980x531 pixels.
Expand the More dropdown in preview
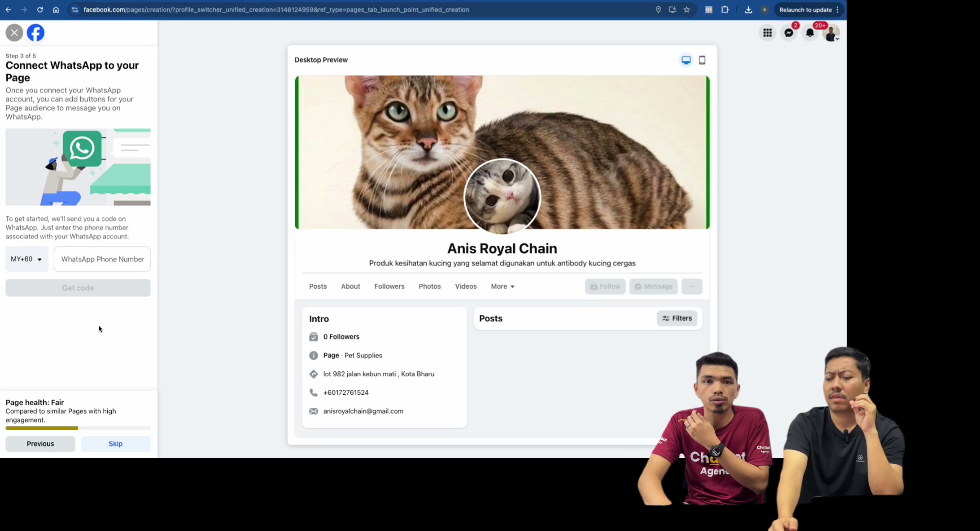tap(502, 286)
